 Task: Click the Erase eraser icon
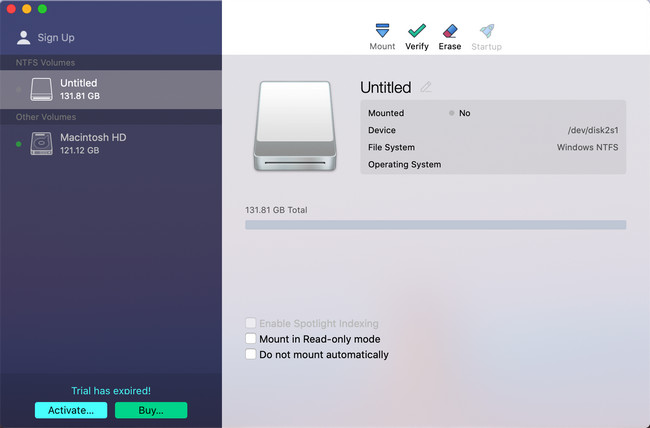450,31
